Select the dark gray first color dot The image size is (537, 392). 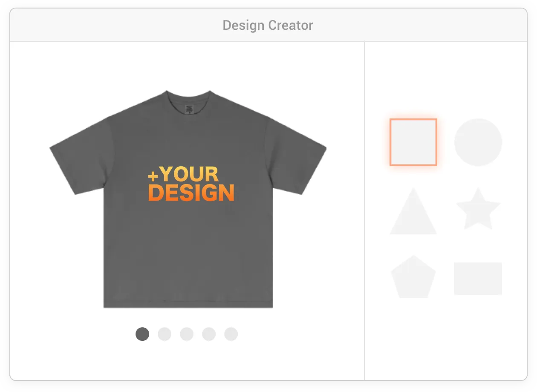tap(142, 334)
